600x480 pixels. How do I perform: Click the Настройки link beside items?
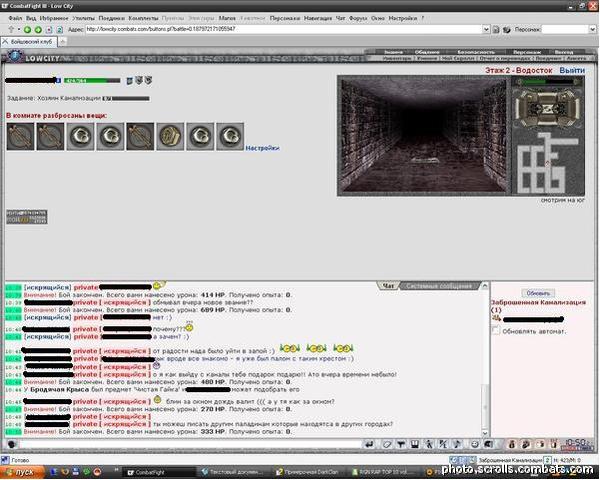pyautogui.click(x=262, y=148)
